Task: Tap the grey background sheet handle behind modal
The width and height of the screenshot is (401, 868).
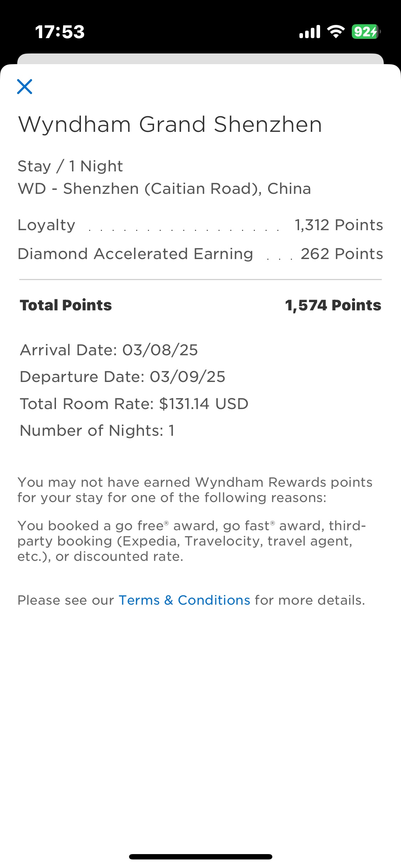Action: click(200, 59)
